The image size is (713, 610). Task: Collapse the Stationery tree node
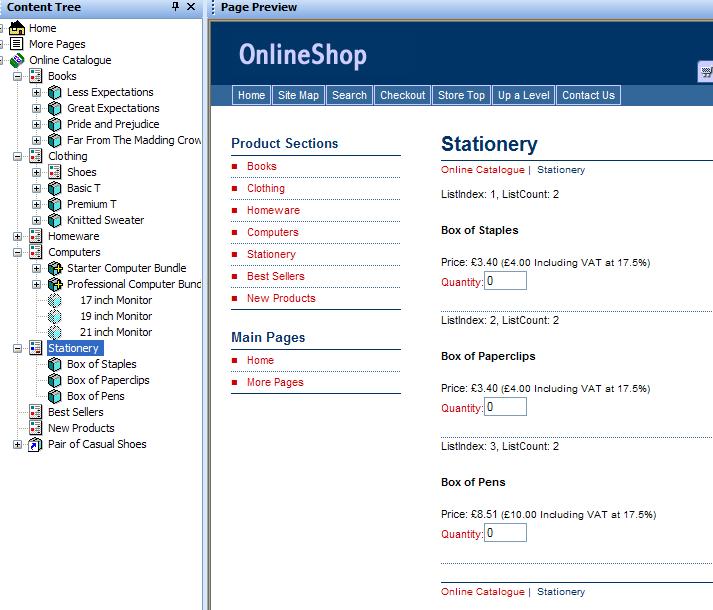pos(18,348)
